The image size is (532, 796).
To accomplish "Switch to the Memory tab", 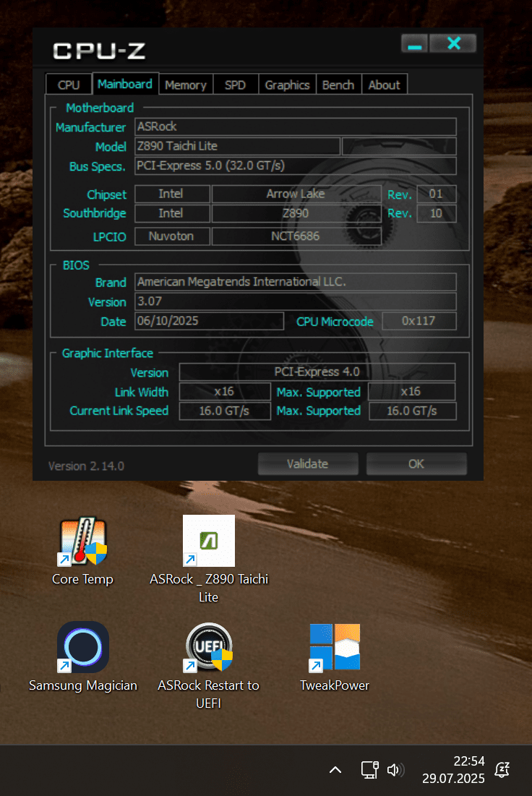I will pyautogui.click(x=186, y=85).
